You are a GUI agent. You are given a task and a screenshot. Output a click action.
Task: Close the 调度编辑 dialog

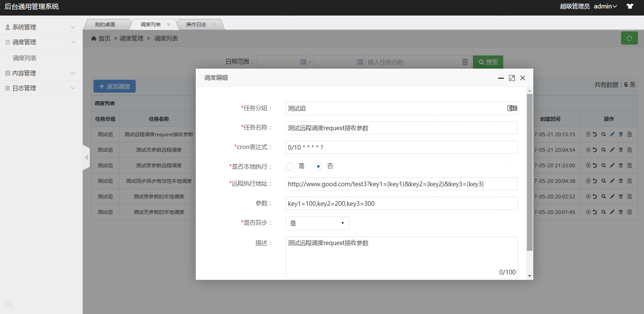coord(523,78)
